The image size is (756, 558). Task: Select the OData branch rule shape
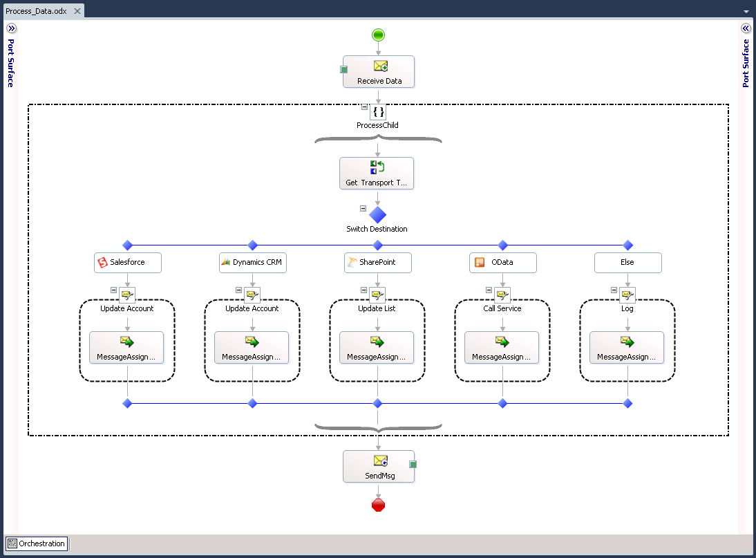point(503,262)
